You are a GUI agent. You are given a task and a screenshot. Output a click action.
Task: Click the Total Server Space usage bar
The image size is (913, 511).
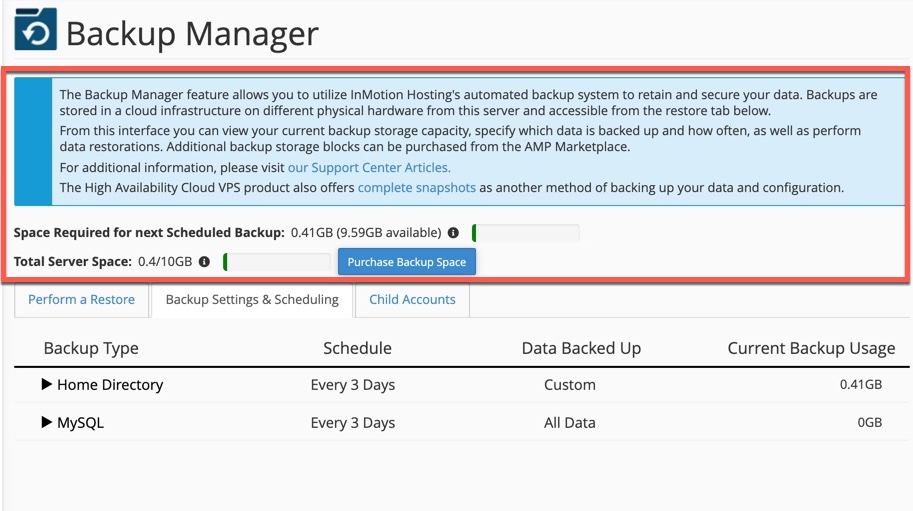[x=277, y=262]
